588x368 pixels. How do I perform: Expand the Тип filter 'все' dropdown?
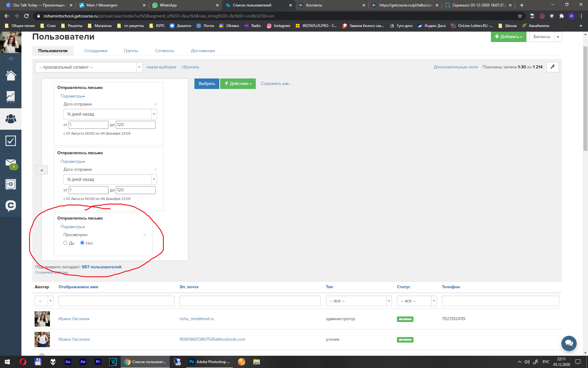[x=358, y=301]
